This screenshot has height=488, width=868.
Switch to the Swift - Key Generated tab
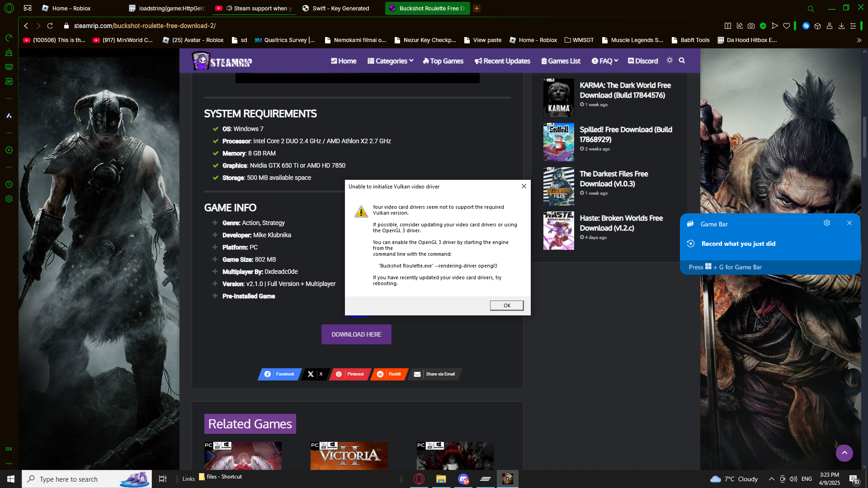tap(340, 8)
